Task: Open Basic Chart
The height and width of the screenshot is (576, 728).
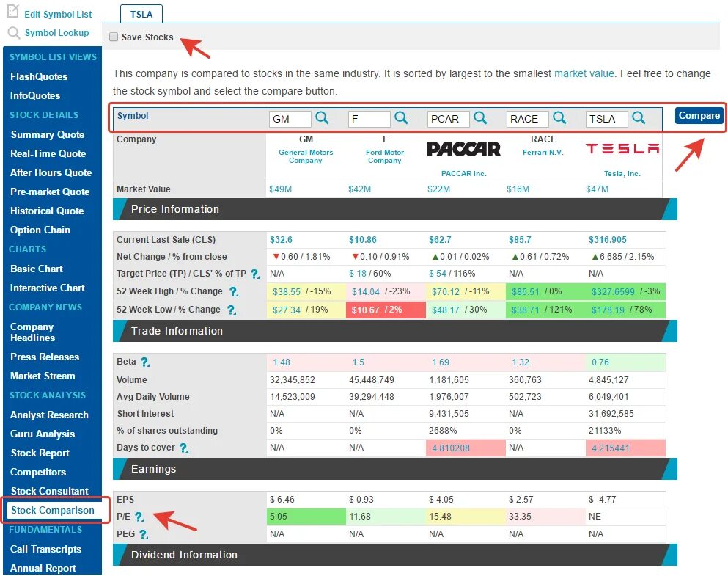Action: (x=36, y=269)
